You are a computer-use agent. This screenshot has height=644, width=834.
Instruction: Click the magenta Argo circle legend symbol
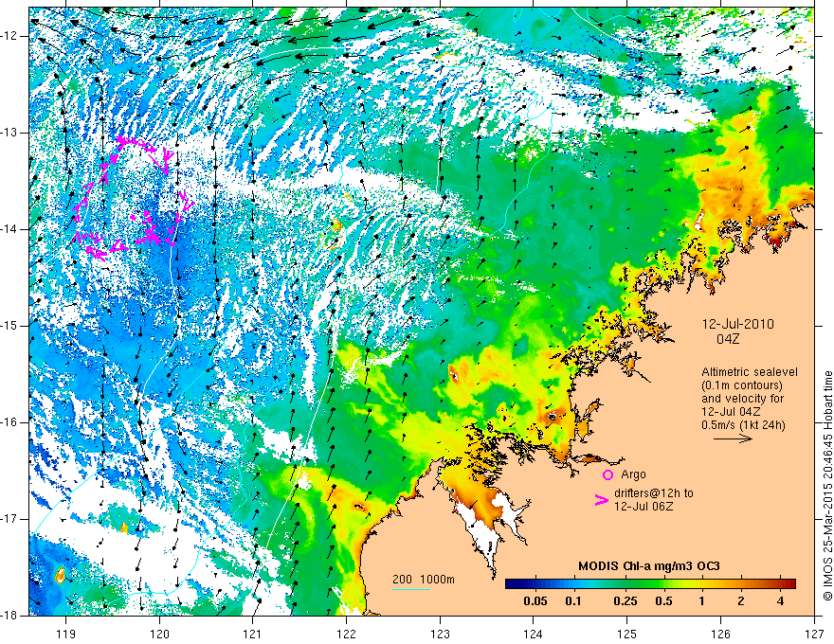tap(607, 474)
